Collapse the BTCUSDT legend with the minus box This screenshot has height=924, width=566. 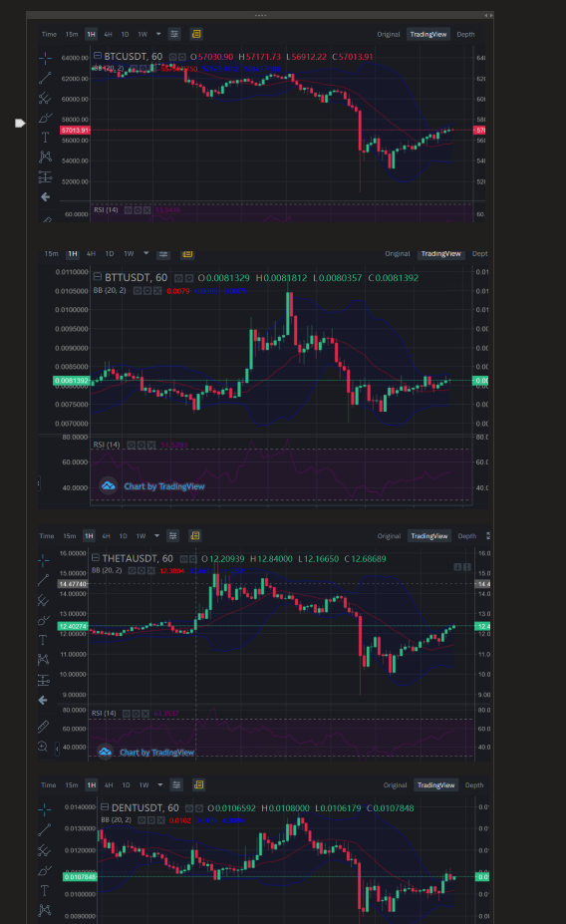click(x=98, y=56)
